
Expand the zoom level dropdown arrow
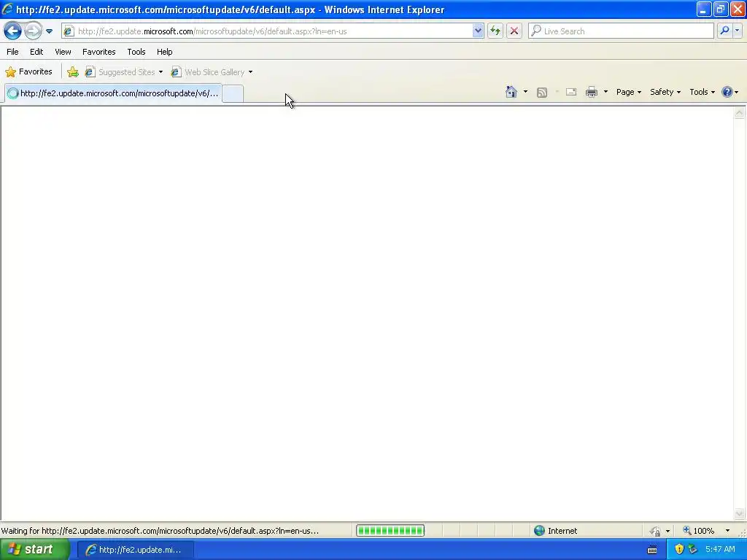[x=727, y=531]
